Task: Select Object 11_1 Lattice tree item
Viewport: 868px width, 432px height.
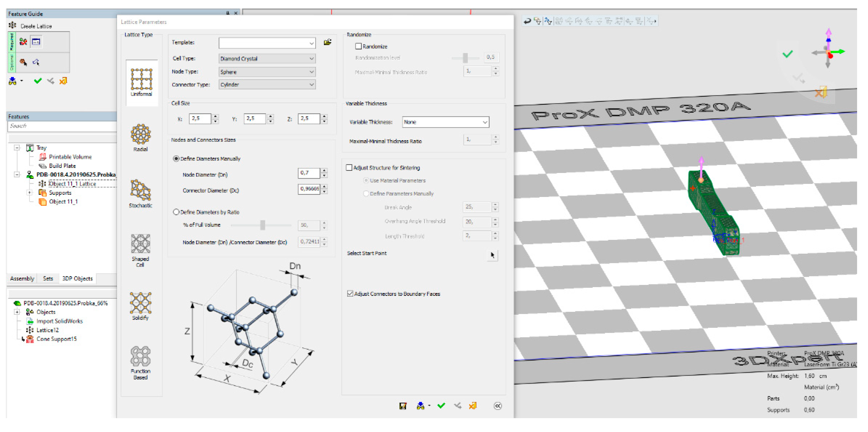Action: (72, 184)
